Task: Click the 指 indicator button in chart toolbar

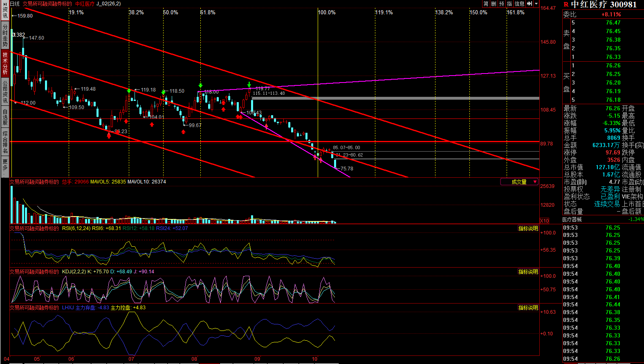Action: [x=509, y=4]
